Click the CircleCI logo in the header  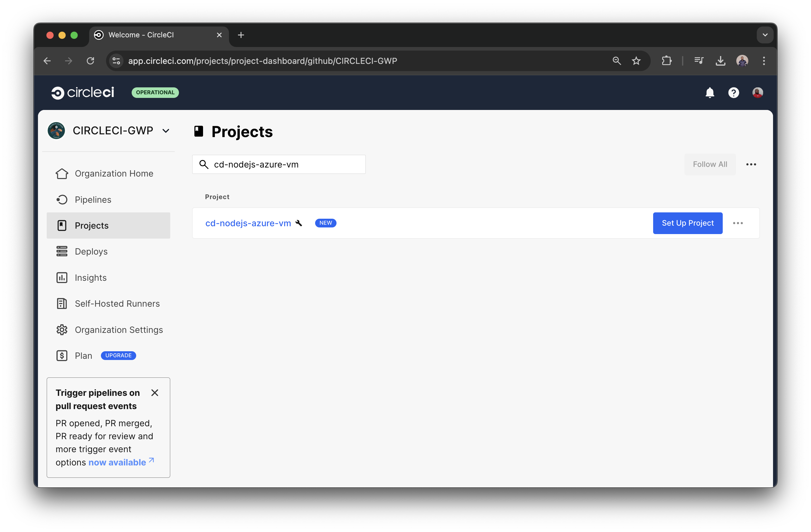83,92
